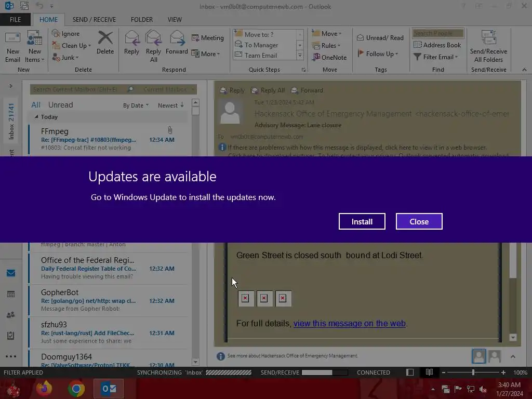
Task: Click Reply All in the ribbon
Action: coord(153,46)
